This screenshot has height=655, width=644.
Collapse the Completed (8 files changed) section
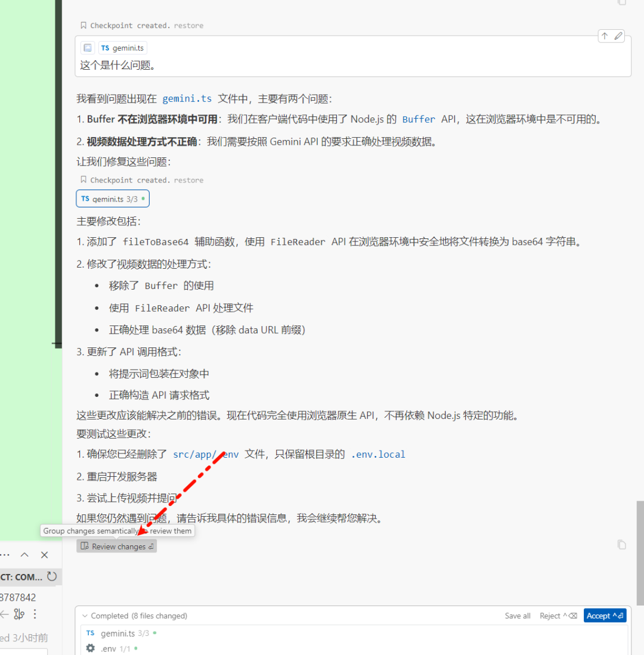tap(85, 616)
